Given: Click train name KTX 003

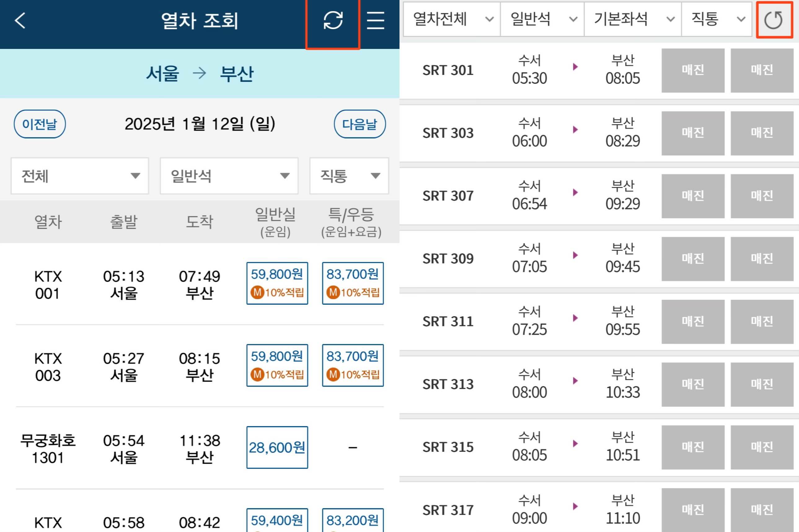Looking at the screenshot, I should [48, 367].
